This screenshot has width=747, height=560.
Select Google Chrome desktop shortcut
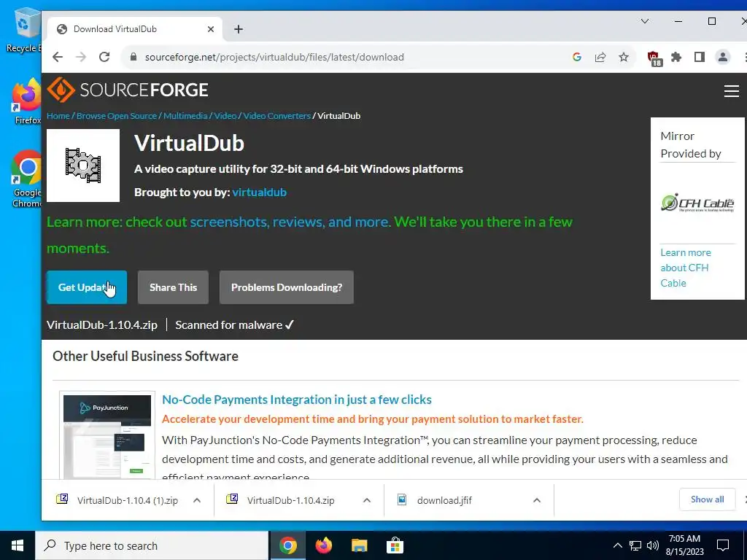point(27,179)
